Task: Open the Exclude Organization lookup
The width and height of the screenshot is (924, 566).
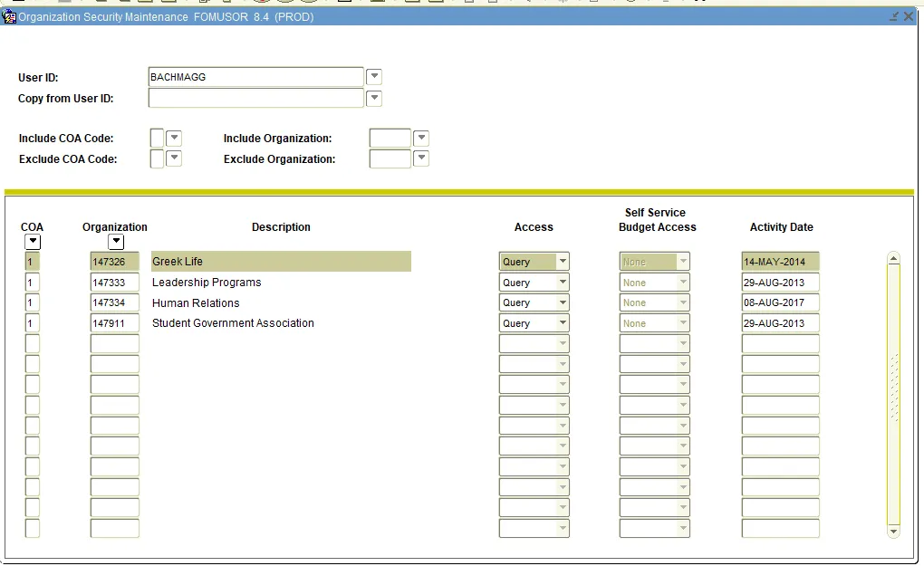Action: tap(420, 158)
